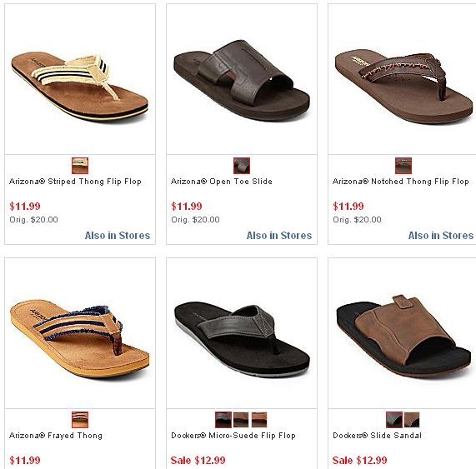The width and height of the screenshot is (476, 469).
Task: Open the Dockers Slide Sandal product image
Action: 403,333
